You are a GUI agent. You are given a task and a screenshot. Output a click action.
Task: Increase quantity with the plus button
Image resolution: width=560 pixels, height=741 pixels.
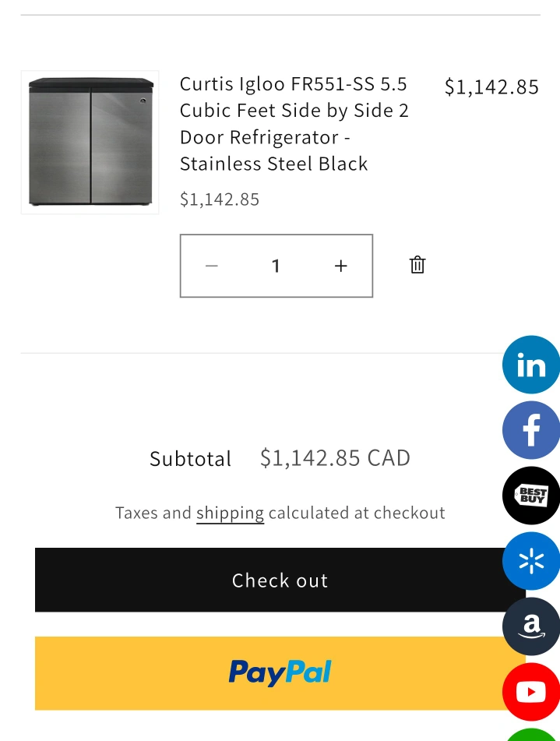tap(340, 266)
